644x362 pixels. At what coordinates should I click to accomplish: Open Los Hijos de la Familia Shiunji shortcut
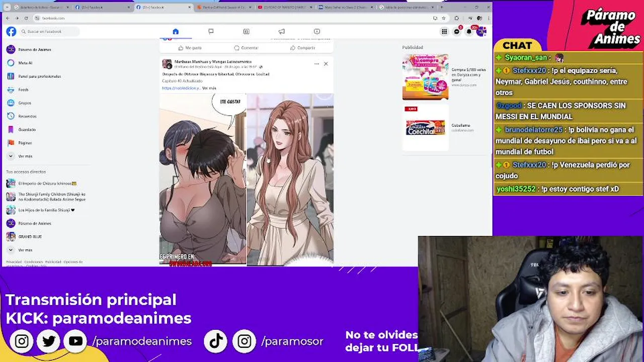point(46,210)
